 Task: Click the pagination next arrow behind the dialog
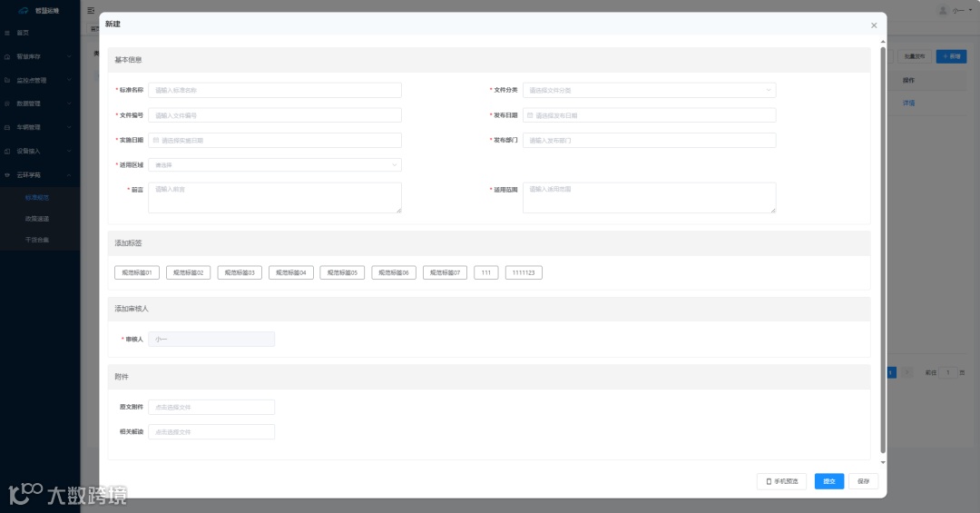(906, 372)
